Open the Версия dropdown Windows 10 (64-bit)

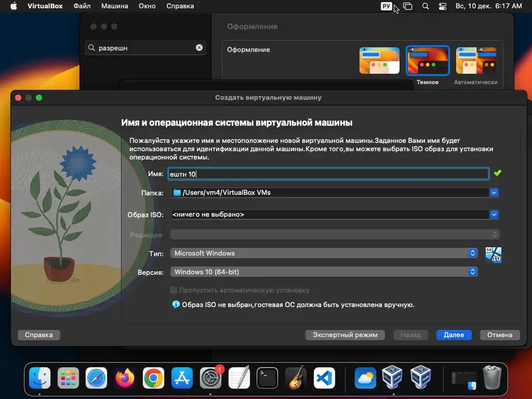tap(324, 272)
